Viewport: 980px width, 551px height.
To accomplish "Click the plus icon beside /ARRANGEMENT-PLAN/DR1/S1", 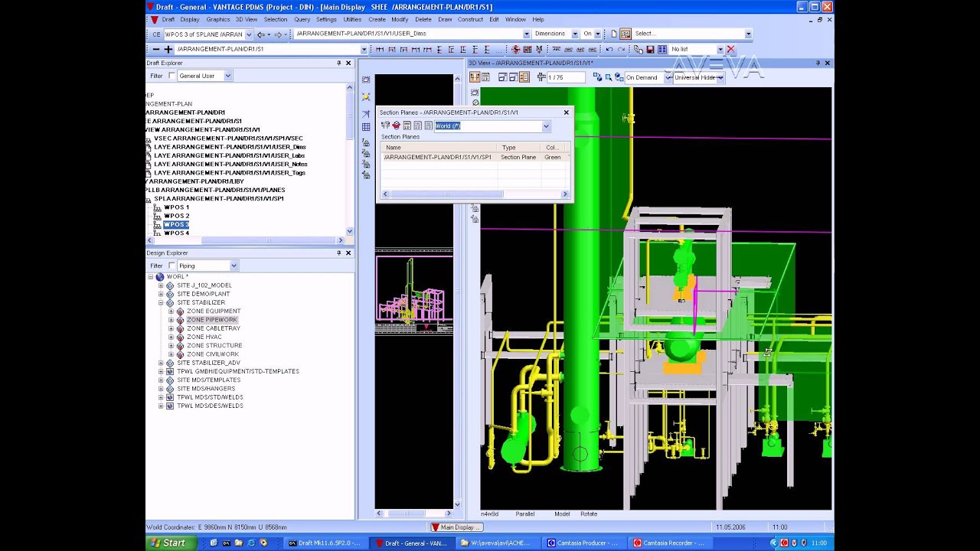I will click(x=168, y=49).
